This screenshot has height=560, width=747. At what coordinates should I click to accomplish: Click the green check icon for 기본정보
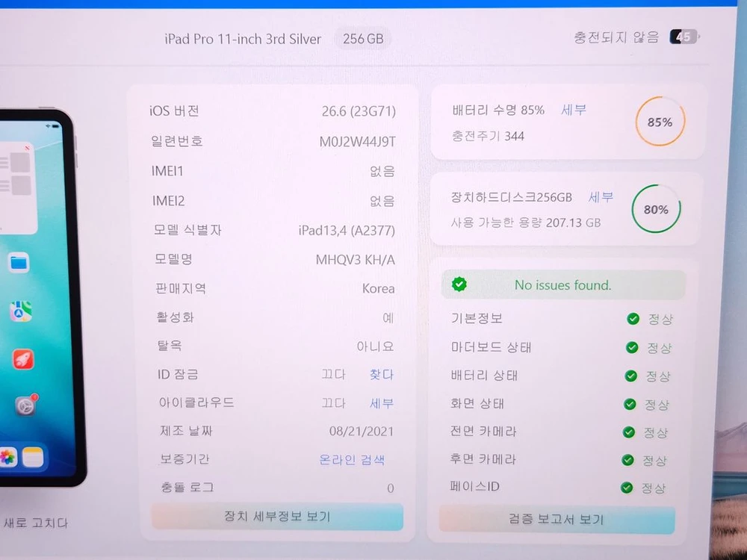[x=633, y=319]
